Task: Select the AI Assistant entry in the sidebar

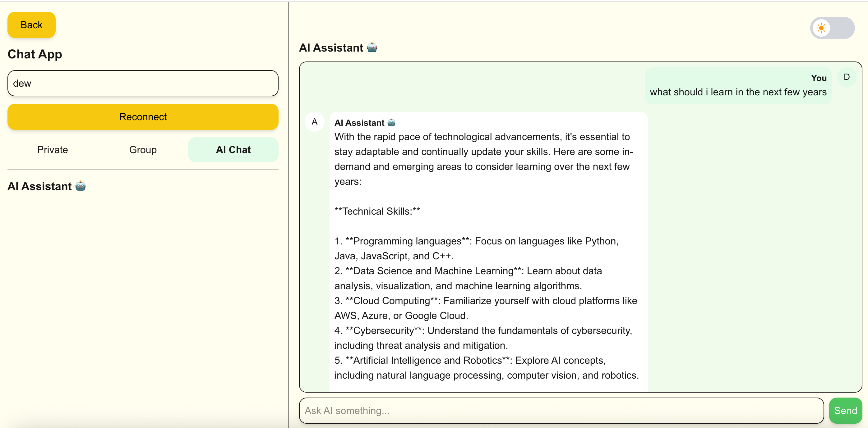Action: 47,186
